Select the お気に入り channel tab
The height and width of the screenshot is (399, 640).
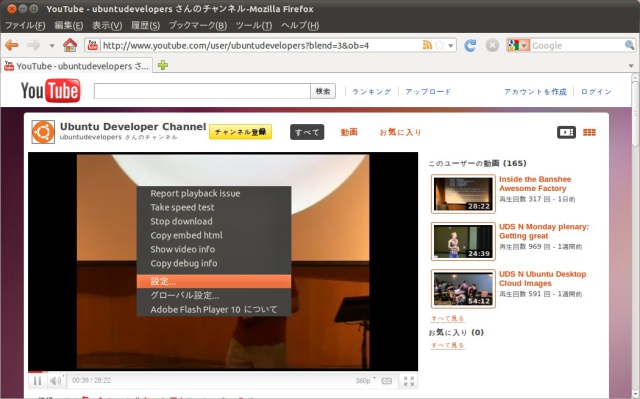[x=400, y=132]
